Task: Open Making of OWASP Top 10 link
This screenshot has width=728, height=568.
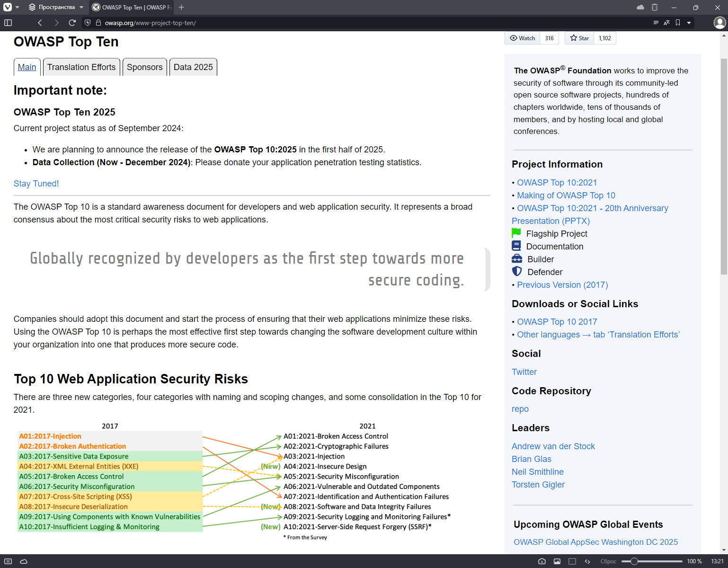Action: pos(566,195)
